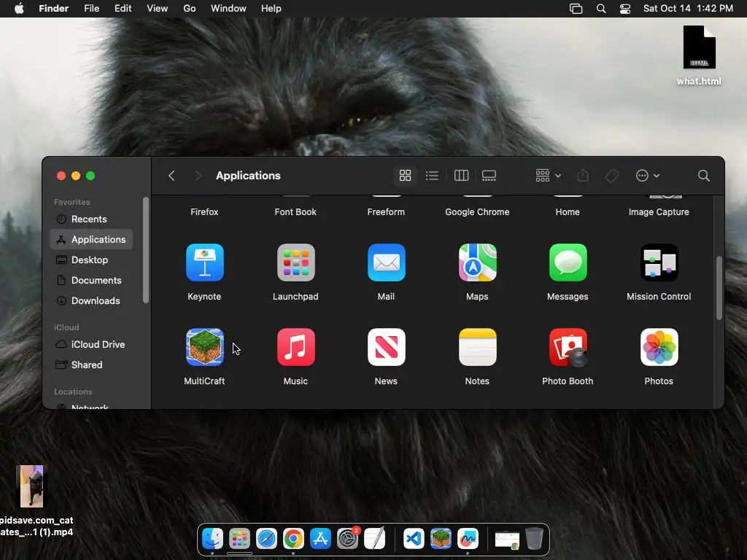The height and width of the screenshot is (560, 747).
Task: Select Shared in the sidebar
Action: (x=91, y=365)
